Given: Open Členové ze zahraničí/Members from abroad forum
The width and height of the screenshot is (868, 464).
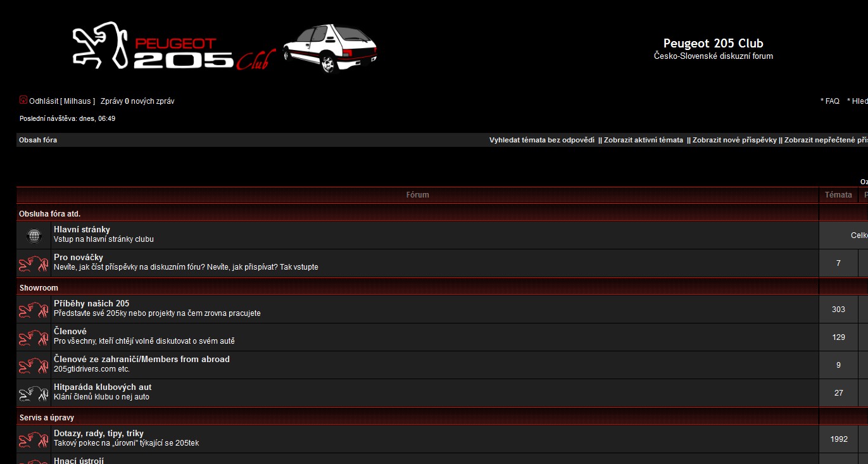Looking at the screenshot, I should pos(141,359).
